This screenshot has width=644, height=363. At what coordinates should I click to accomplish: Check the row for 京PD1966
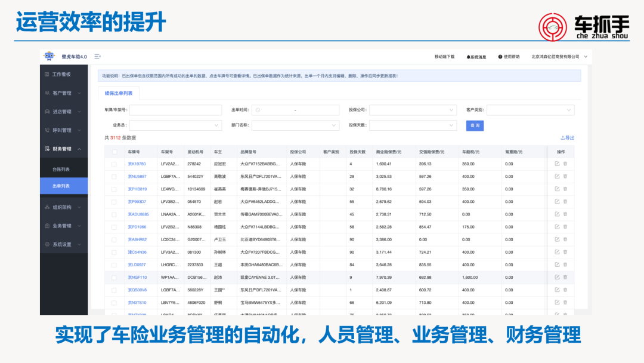pos(114,227)
